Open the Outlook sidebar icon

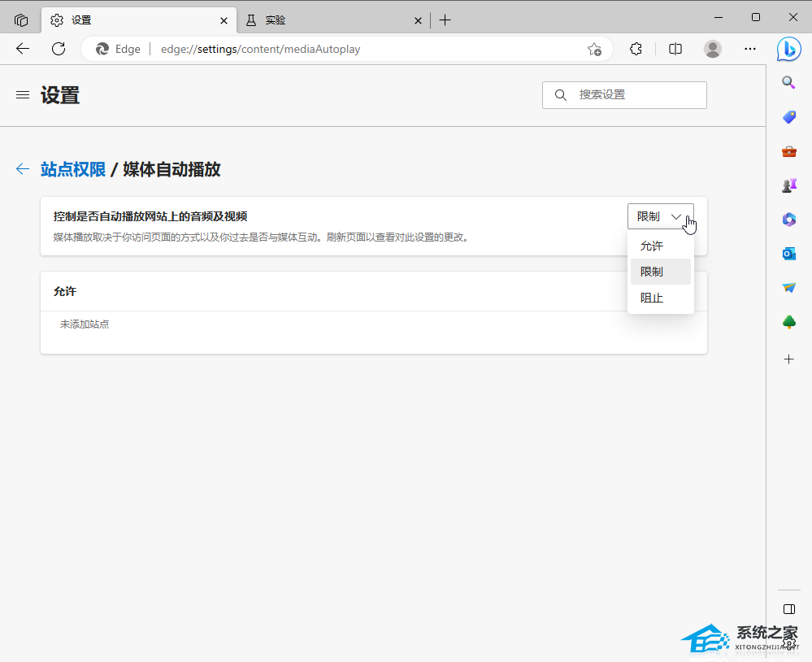click(788, 254)
